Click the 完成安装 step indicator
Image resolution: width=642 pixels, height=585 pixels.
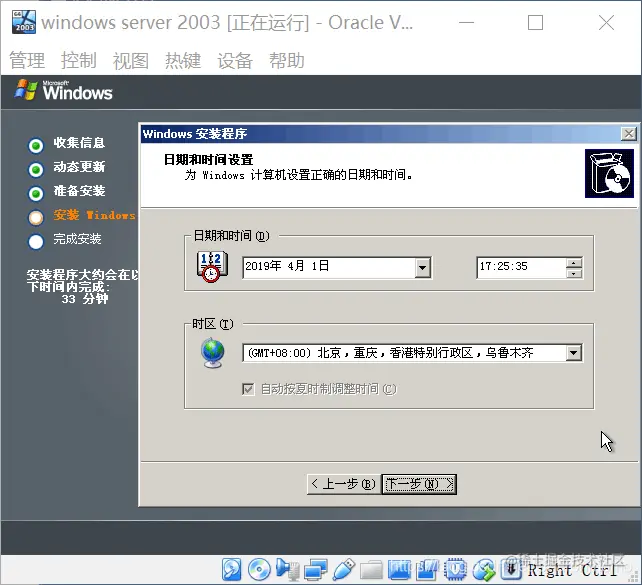36,242
